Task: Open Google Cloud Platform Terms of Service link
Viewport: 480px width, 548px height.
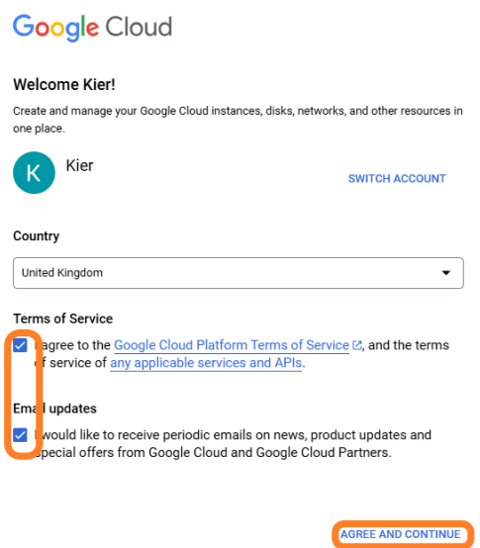Action: point(231,345)
